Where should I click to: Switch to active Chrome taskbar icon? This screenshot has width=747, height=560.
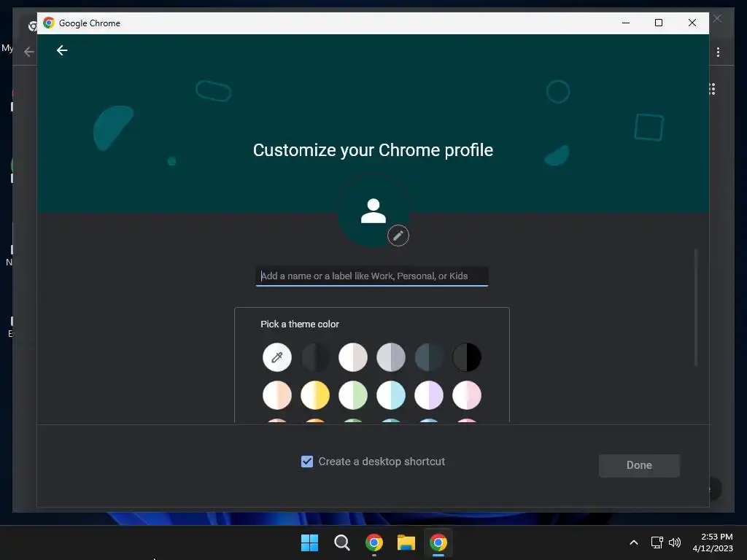[438, 542]
